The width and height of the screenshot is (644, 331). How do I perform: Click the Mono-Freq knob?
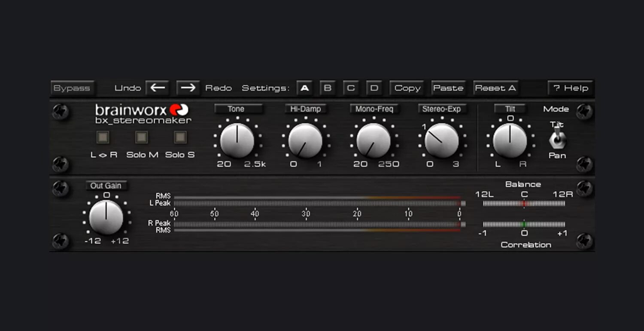click(x=374, y=140)
